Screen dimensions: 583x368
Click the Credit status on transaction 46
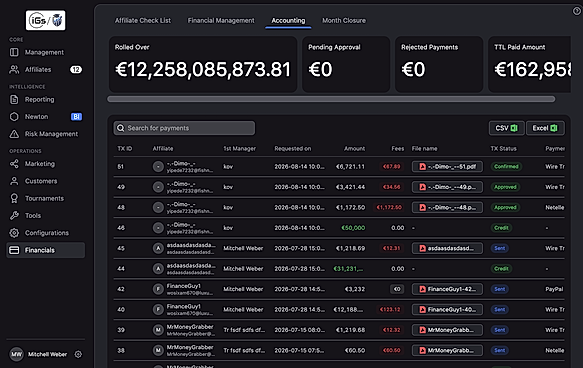coord(501,228)
